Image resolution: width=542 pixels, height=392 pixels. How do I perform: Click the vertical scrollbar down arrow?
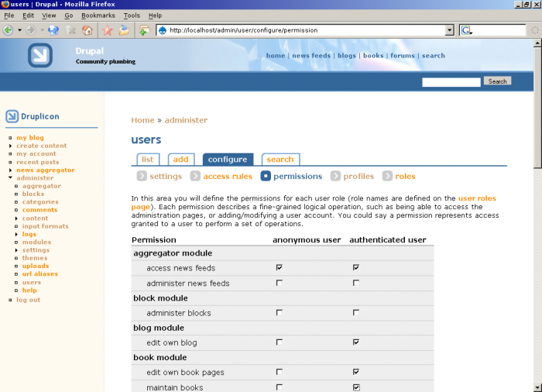pyautogui.click(x=537, y=388)
